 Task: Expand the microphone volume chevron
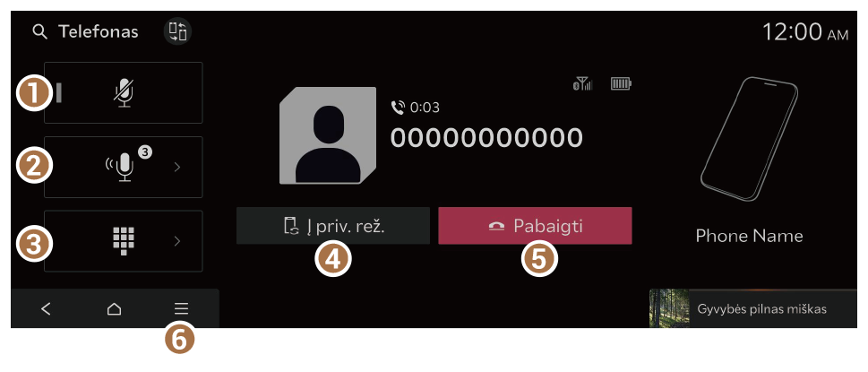point(177,168)
